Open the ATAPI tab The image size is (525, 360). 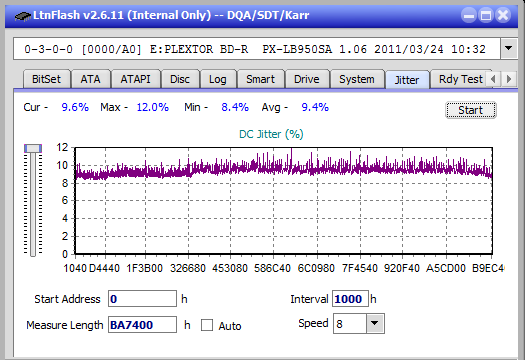pyautogui.click(x=136, y=79)
